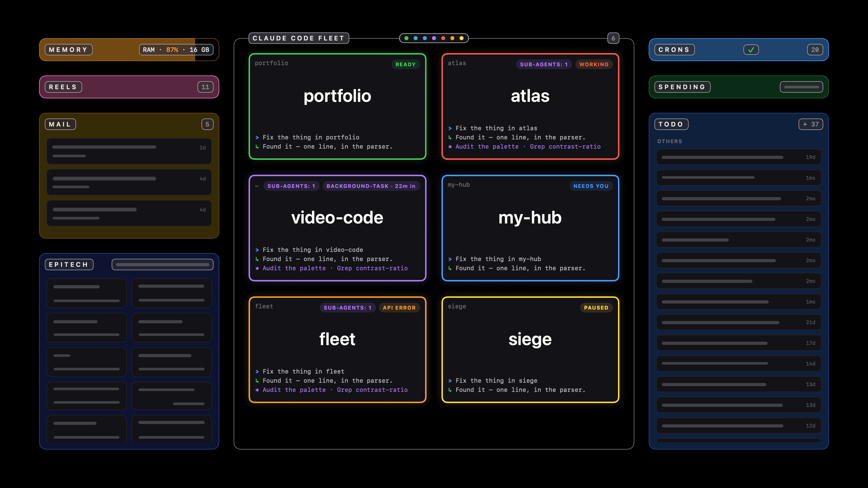Image resolution: width=868 pixels, height=488 pixels.
Task: Click the '+ 37' add todo button
Action: 811,124
